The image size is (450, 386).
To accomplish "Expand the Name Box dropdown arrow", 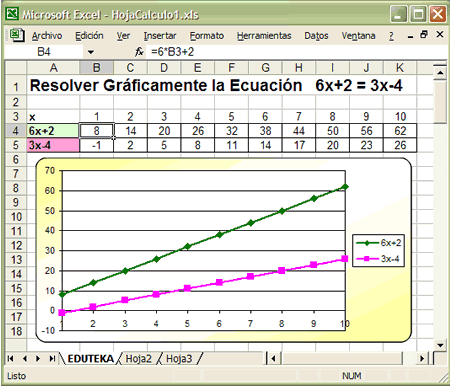I will tap(91, 52).
